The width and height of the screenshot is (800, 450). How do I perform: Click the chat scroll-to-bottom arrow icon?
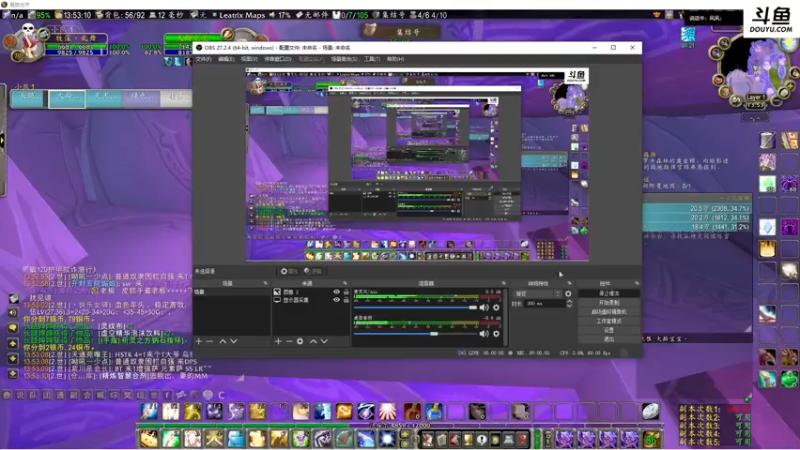(13, 374)
